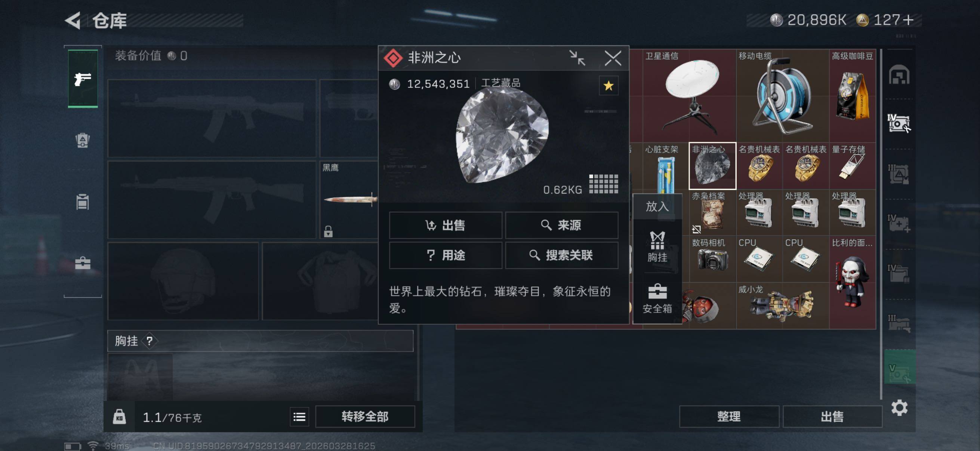The width and height of the screenshot is (980, 451).
Task: Open the settings gear icon
Action: [x=899, y=408]
